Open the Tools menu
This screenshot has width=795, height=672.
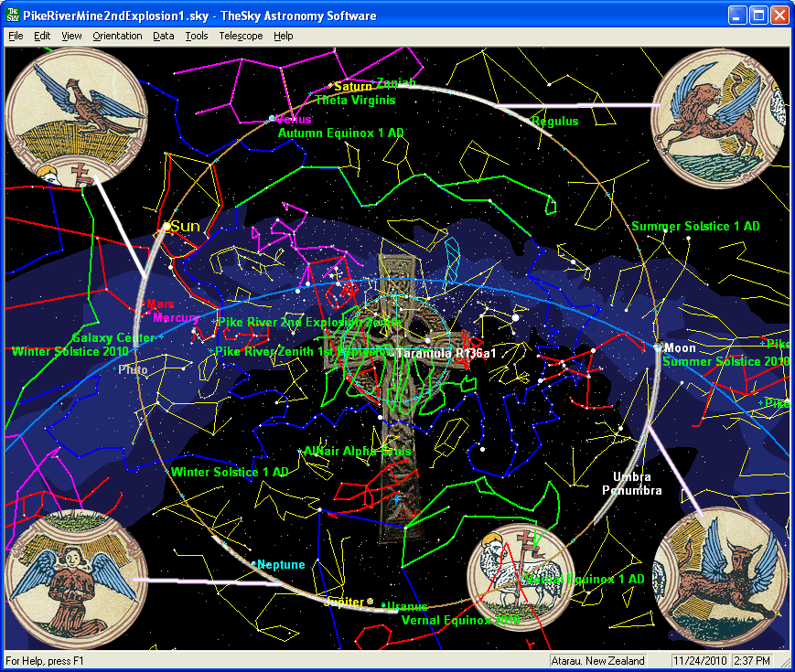click(196, 36)
